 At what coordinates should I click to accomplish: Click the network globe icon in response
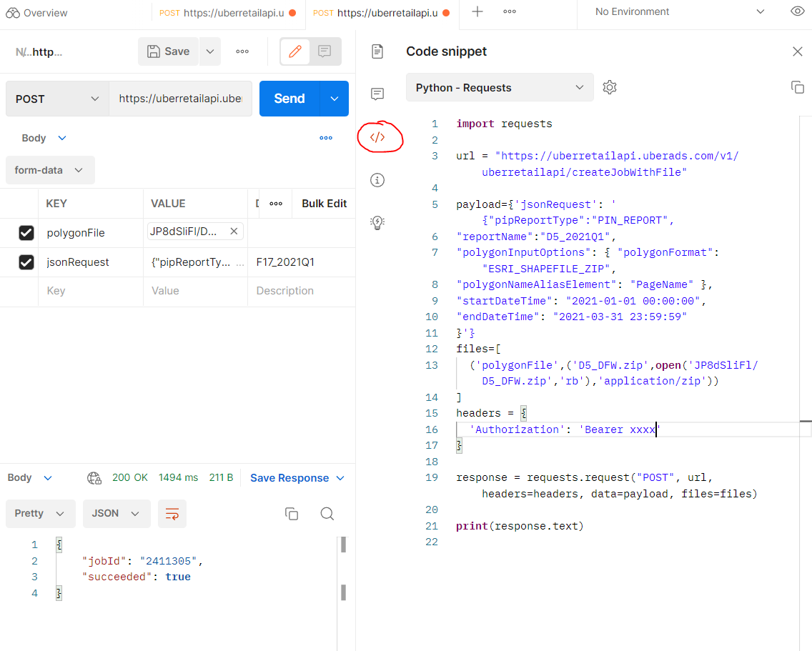(94, 478)
